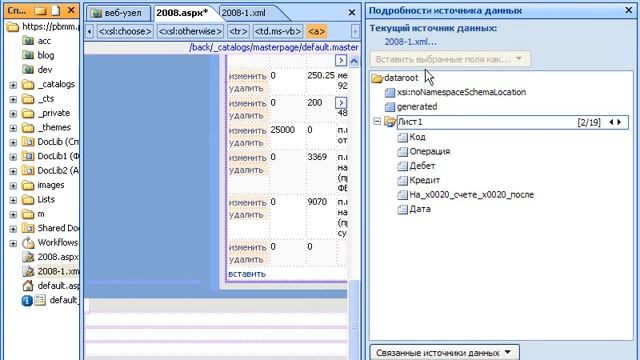The image size is (640, 360).
Task: Select the _cts folder icon
Action: [28, 99]
